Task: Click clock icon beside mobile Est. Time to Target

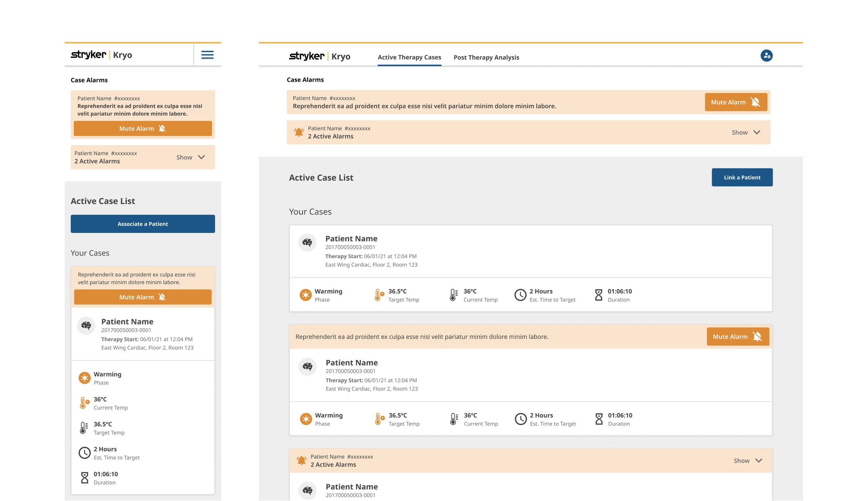Action: [x=84, y=453]
